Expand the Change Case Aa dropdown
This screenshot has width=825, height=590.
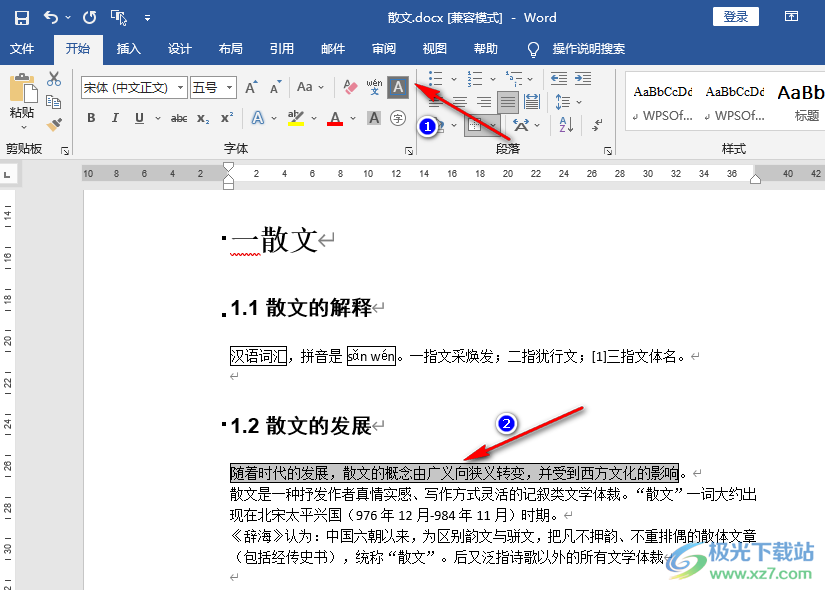[x=310, y=87]
